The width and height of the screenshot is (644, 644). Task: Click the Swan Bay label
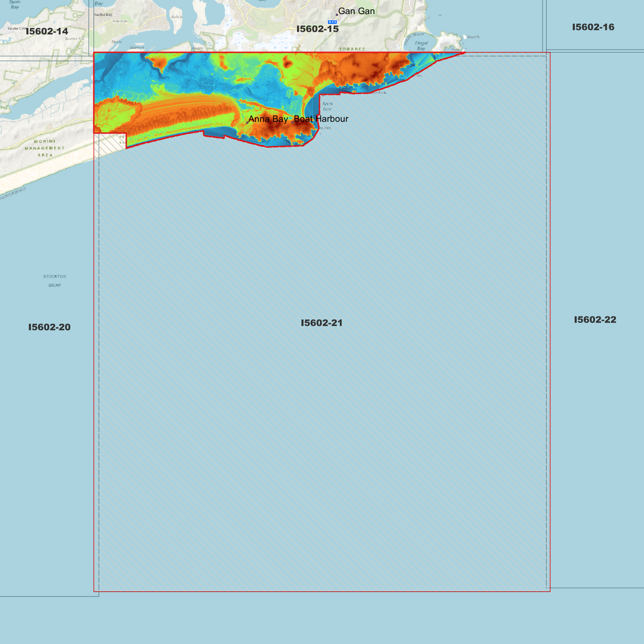tap(14, 4)
